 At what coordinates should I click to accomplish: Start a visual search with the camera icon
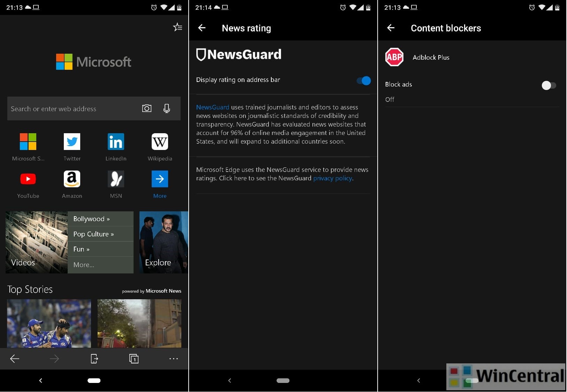pyautogui.click(x=147, y=108)
